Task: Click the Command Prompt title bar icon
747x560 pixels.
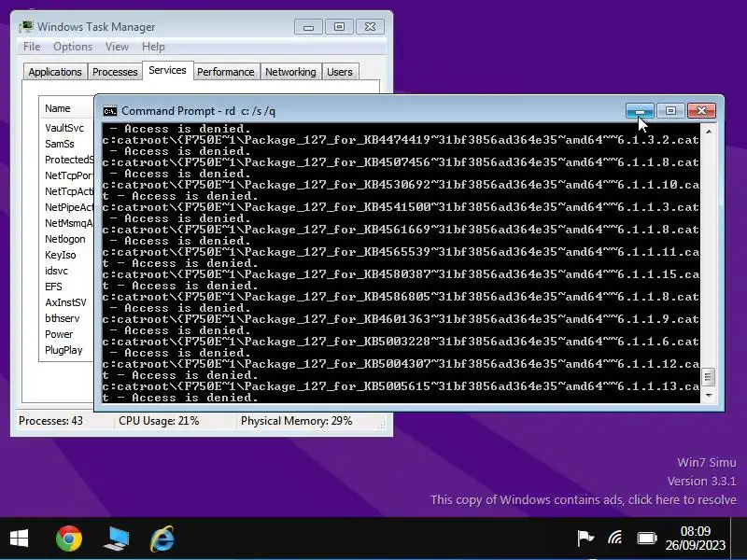Action: [x=110, y=111]
